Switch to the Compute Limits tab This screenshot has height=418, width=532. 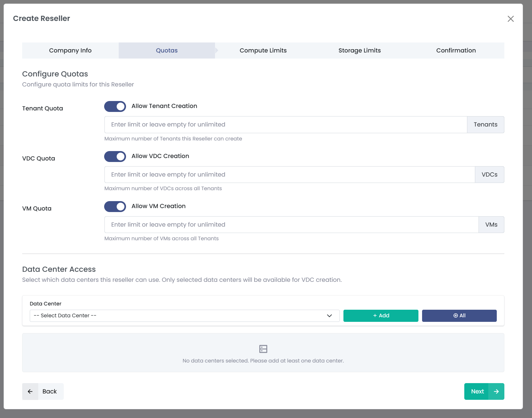coord(263,50)
